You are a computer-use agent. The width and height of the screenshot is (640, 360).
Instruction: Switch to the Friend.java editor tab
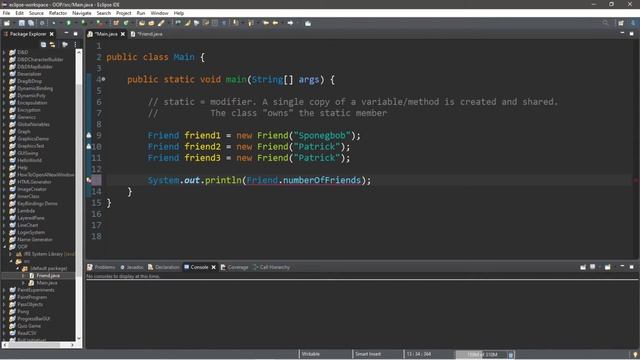(x=147, y=34)
